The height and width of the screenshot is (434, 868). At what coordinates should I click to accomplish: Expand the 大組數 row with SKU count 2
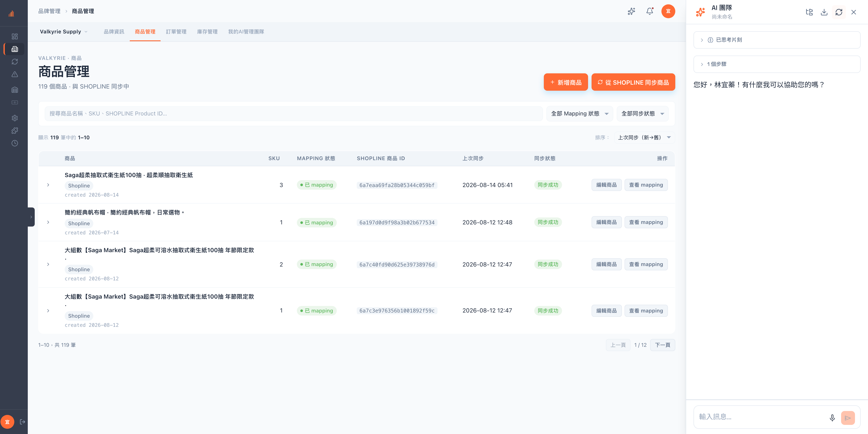[x=48, y=265]
